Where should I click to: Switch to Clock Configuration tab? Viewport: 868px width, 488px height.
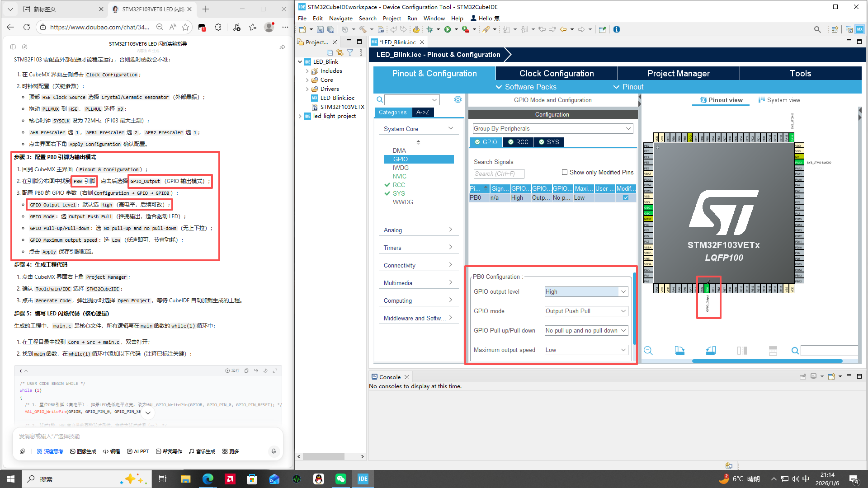coord(557,73)
